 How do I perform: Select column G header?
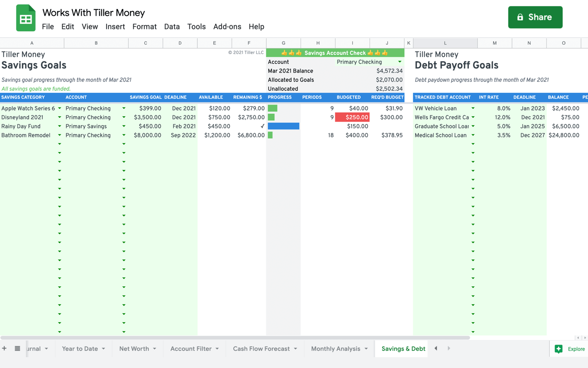click(283, 43)
